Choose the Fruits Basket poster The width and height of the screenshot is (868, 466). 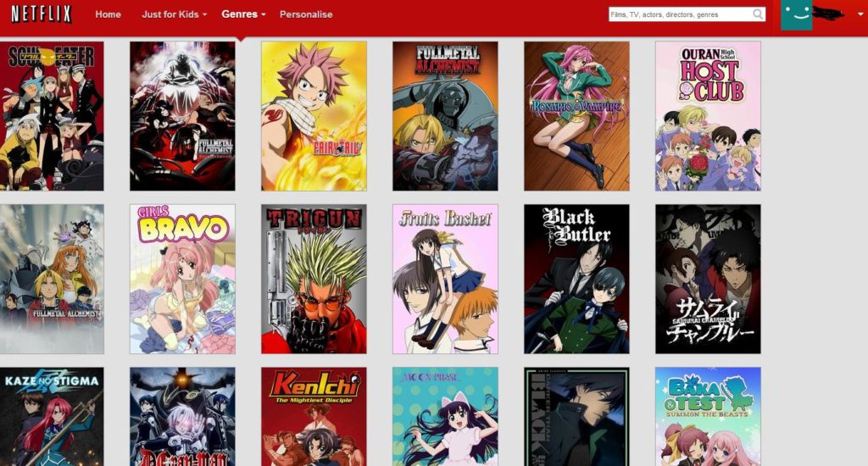(x=445, y=279)
